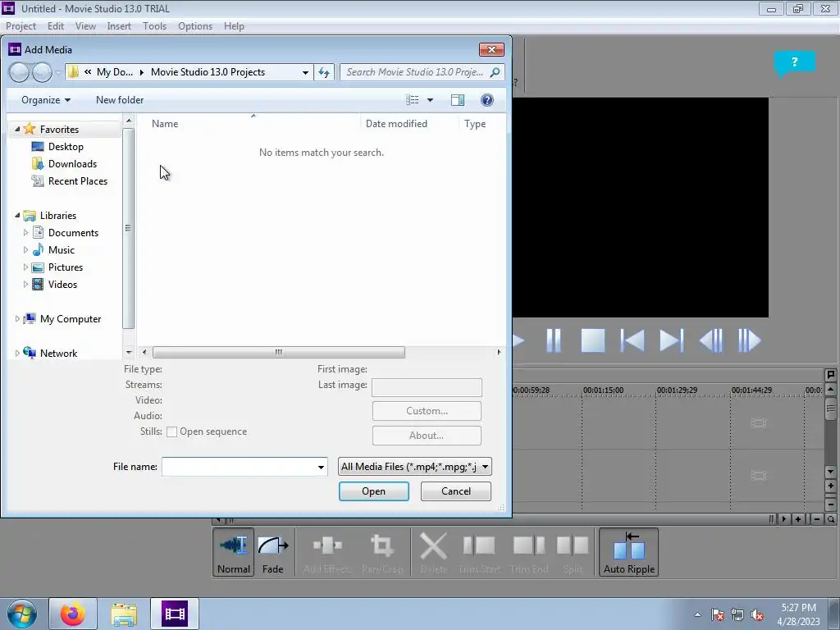840x630 pixels.
Task: Collapse the Favorites tree group
Action: tap(17, 129)
